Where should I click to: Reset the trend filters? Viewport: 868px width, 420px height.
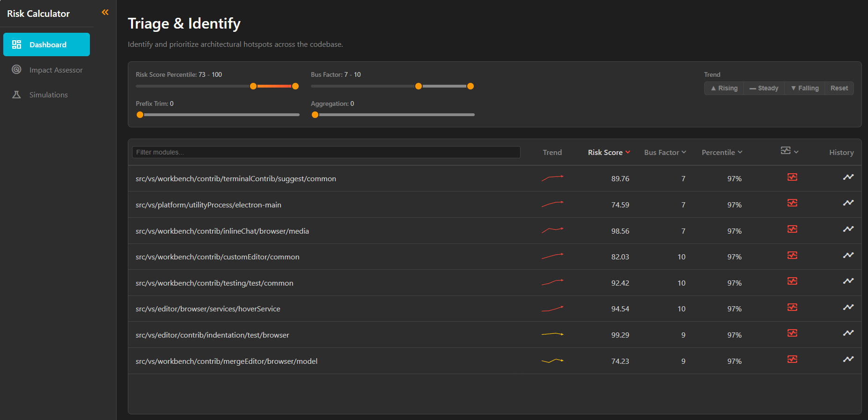coord(839,88)
